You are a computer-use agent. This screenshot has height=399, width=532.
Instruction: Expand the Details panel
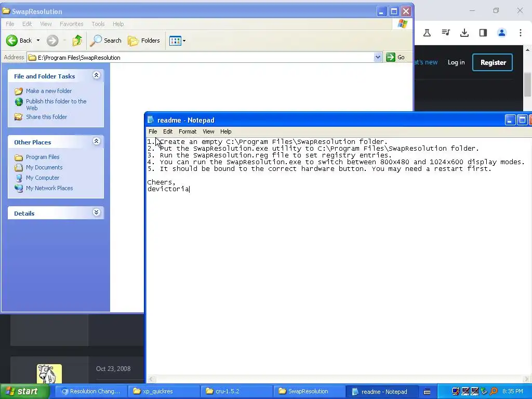pyautogui.click(x=96, y=212)
